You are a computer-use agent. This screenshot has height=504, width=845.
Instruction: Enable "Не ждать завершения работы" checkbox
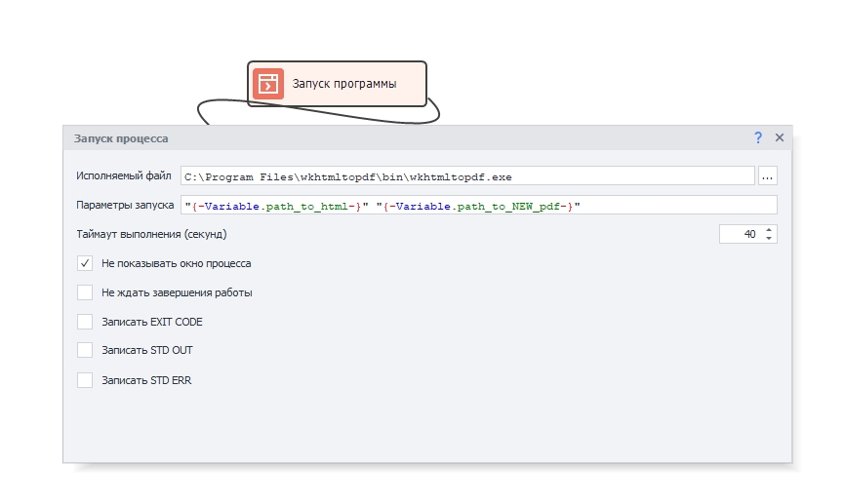[85, 292]
